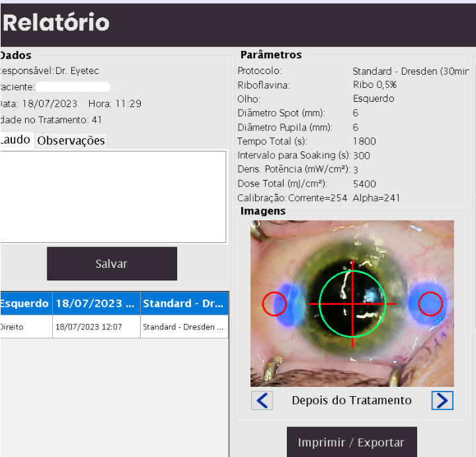Click the Idade no Tratamento 41 text
This screenshot has width=476, height=457.
[x=51, y=120]
